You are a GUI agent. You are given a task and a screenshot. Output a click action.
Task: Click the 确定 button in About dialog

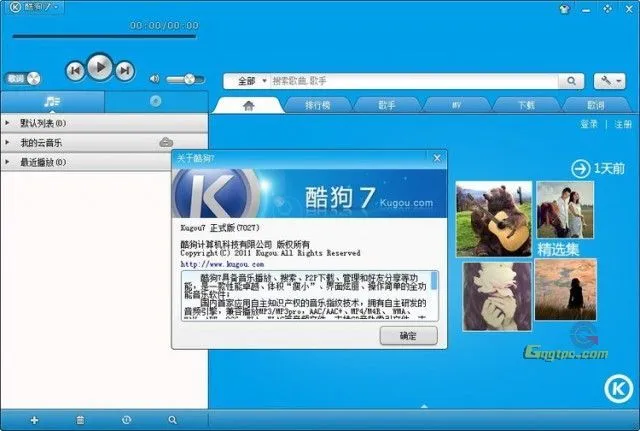click(x=408, y=336)
